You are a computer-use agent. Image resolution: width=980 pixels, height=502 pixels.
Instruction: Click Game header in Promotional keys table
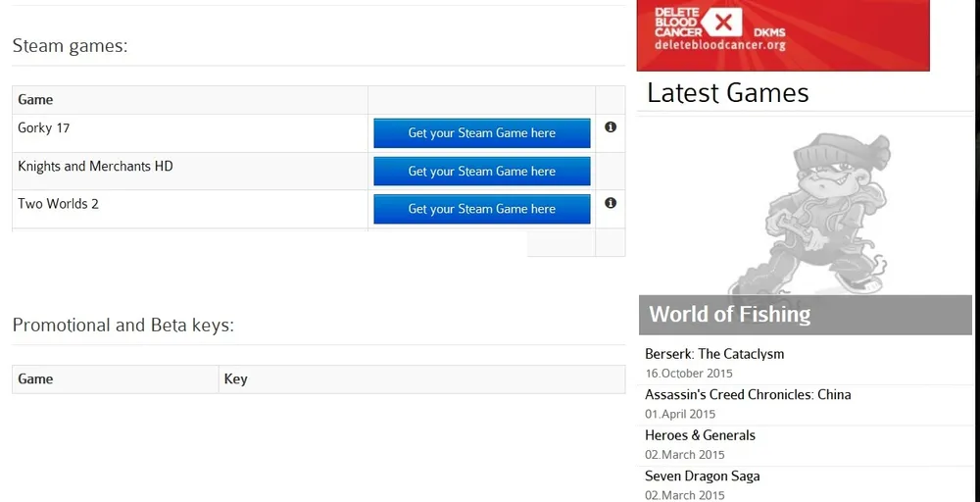tap(35, 379)
